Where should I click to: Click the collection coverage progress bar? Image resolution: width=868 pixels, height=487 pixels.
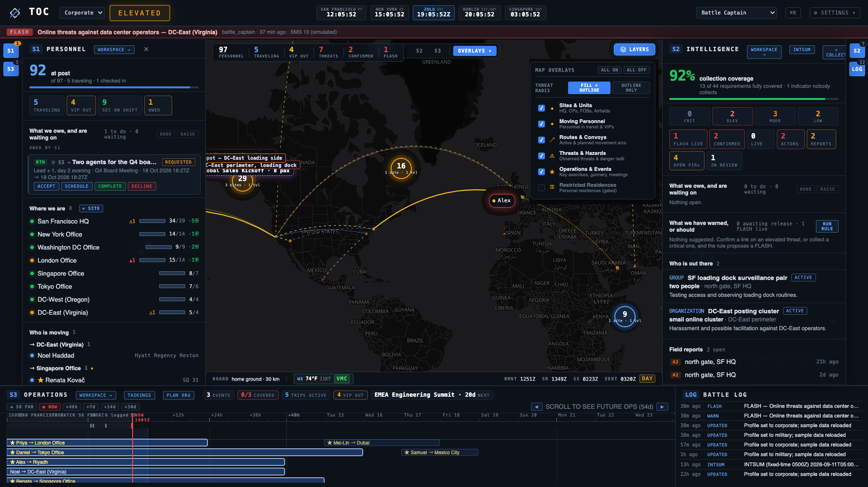click(754, 99)
